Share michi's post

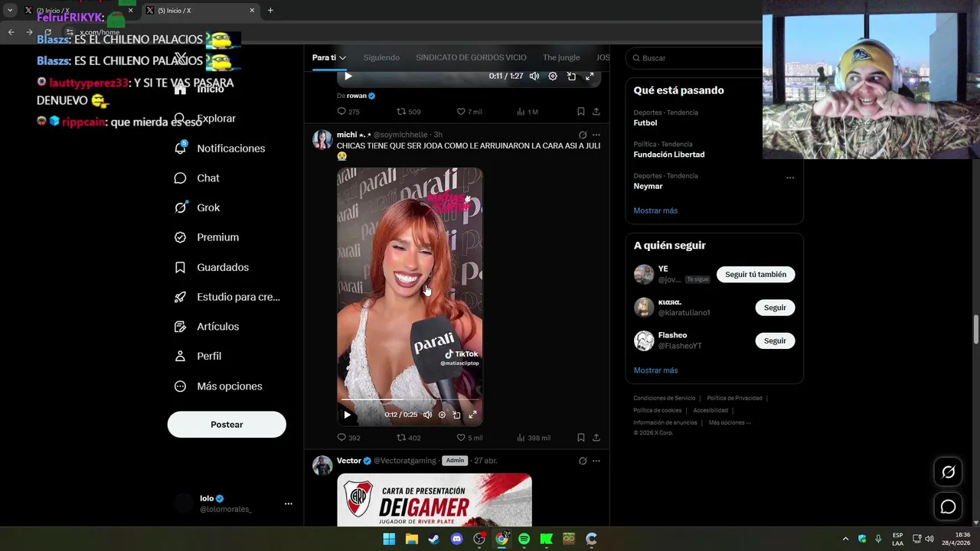tap(596, 438)
